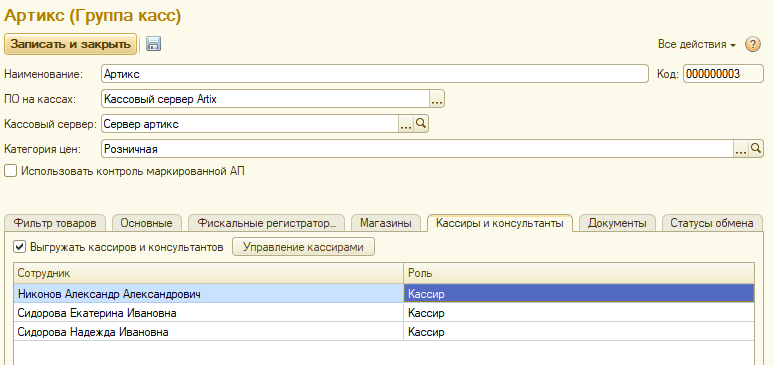Image resolution: width=774 pixels, height=365 pixels.
Task: Click into the Наименование input field
Action: [x=375, y=74]
